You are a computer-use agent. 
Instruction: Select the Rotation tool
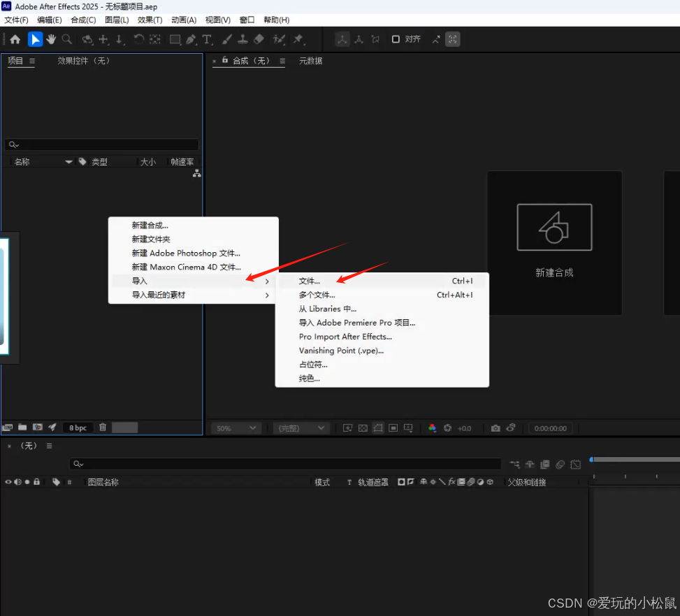pos(138,39)
